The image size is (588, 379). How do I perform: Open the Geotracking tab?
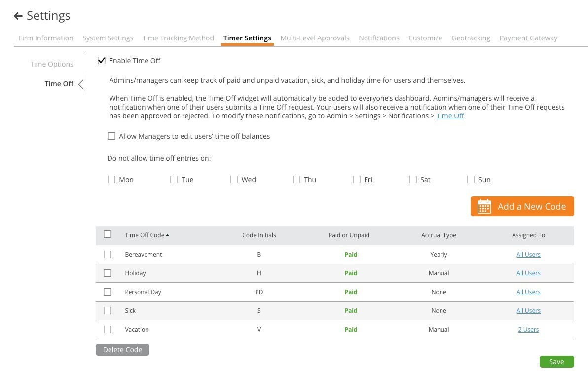pos(471,38)
